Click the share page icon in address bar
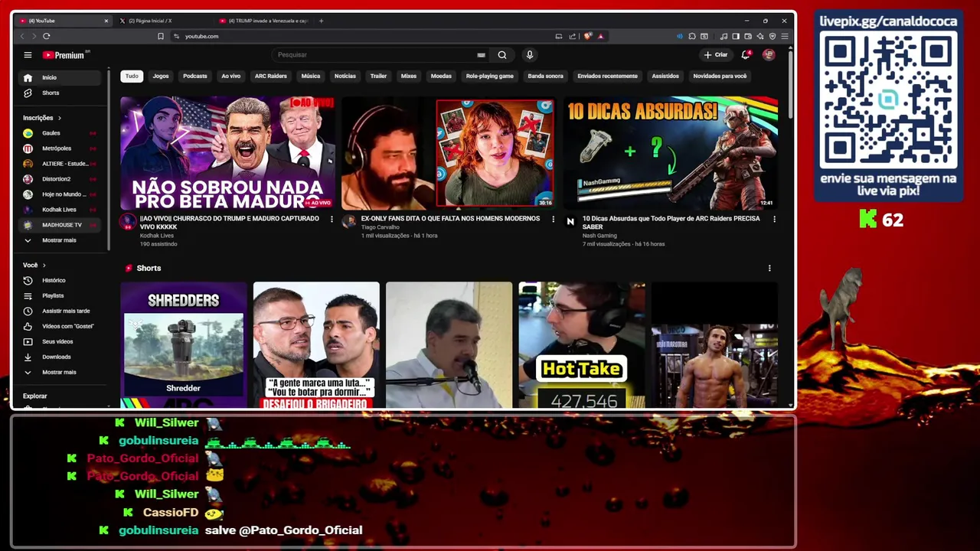Image resolution: width=980 pixels, height=551 pixels. click(x=572, y=36)
